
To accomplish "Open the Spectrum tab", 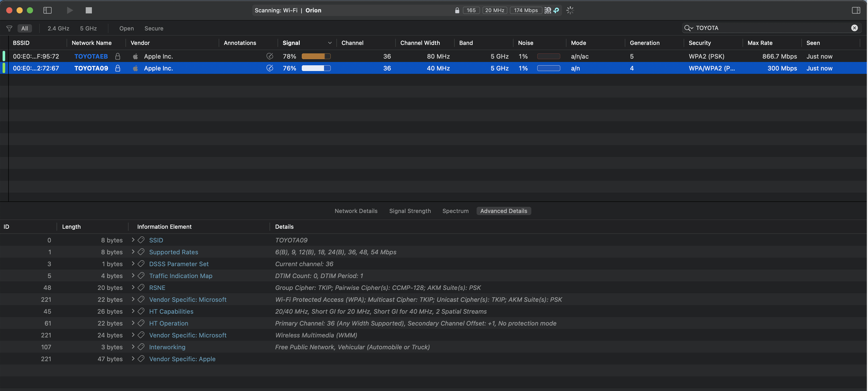I will 455,211.
